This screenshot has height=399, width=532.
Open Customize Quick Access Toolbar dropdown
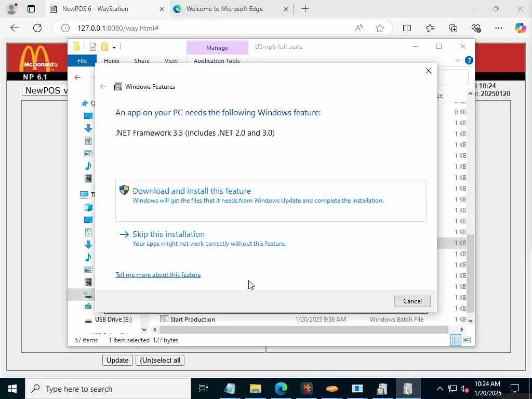(114, 47)
